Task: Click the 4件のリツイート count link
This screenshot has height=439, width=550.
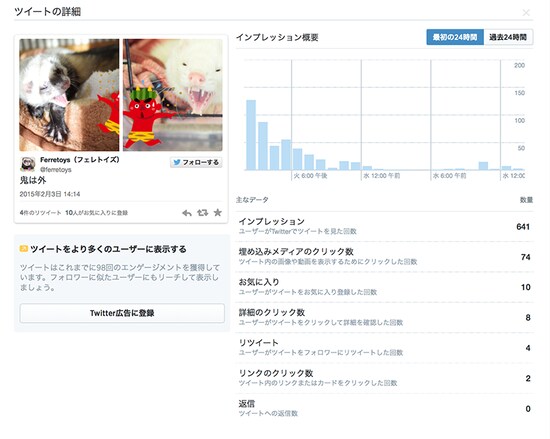Action: coord(40,212)
